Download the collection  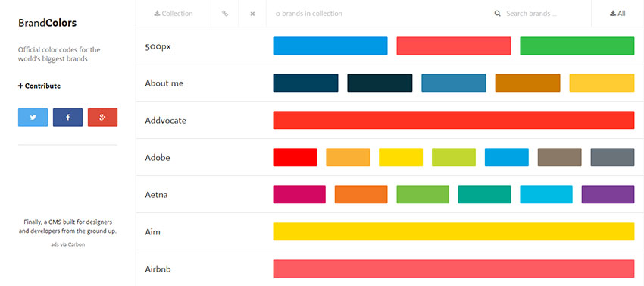point(174,14)
